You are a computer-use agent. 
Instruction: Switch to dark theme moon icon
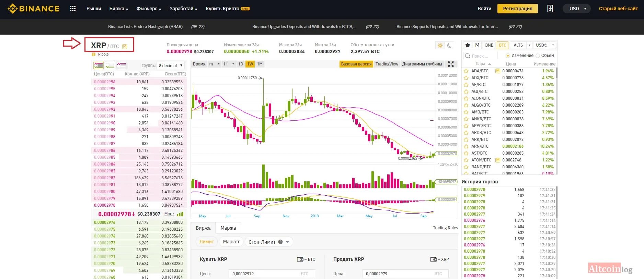pyautogui.click(x=449, y=45)
